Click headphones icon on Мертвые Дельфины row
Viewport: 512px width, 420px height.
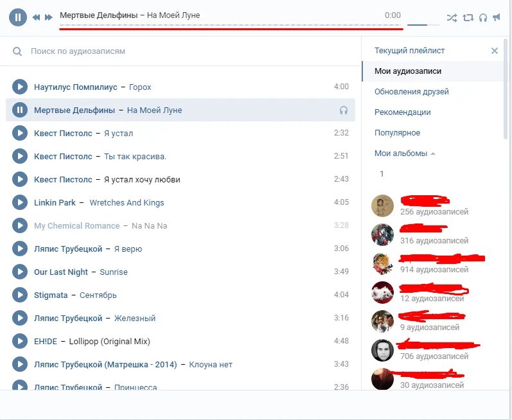click(x=343, y=110)
